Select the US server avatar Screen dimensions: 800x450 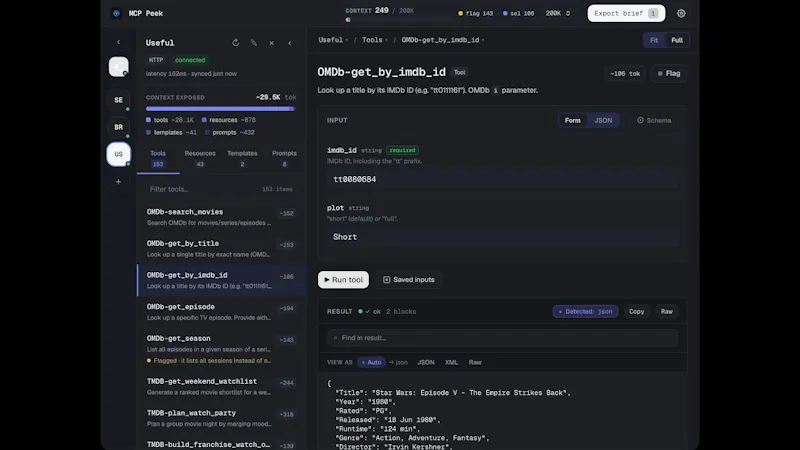118,154
